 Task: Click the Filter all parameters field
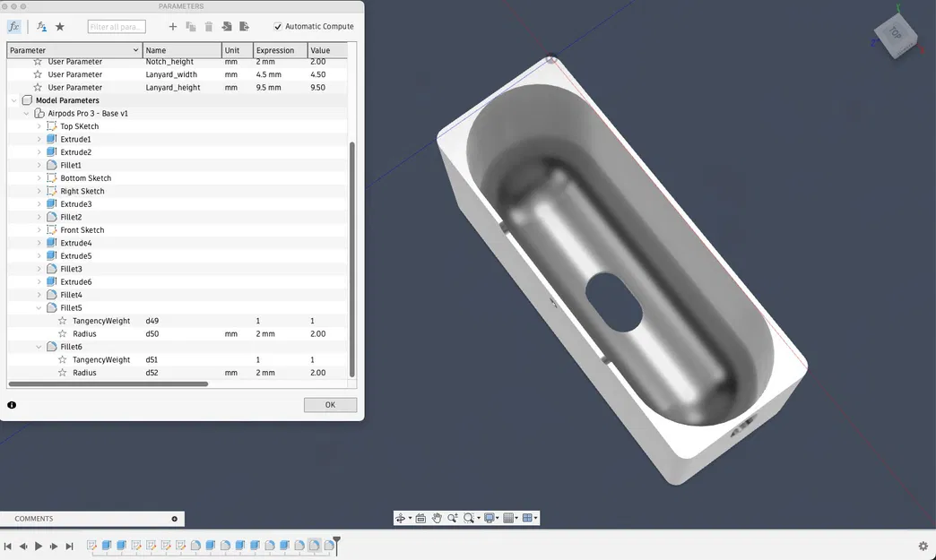pyautogui.click(x=116, y=26)
